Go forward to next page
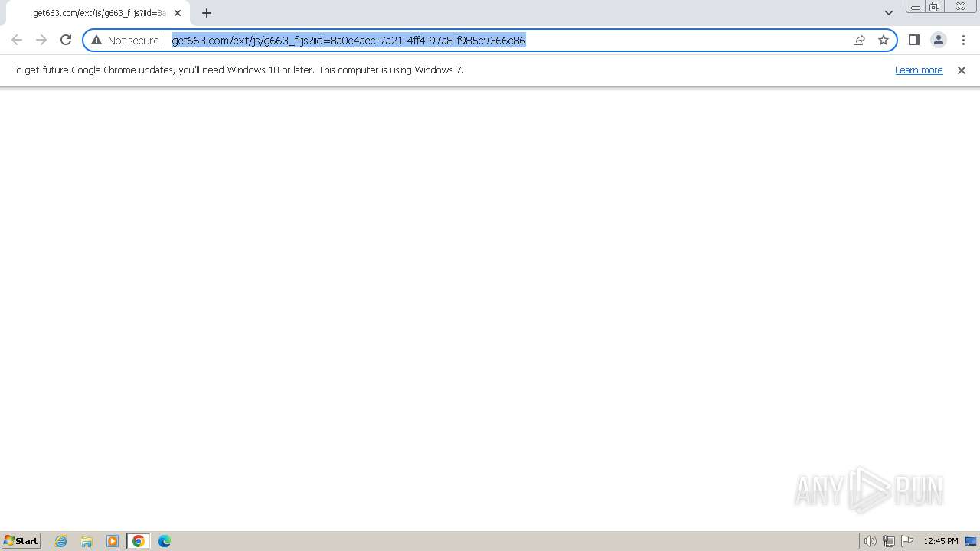 pyautogui.click(x=41, y=40)
